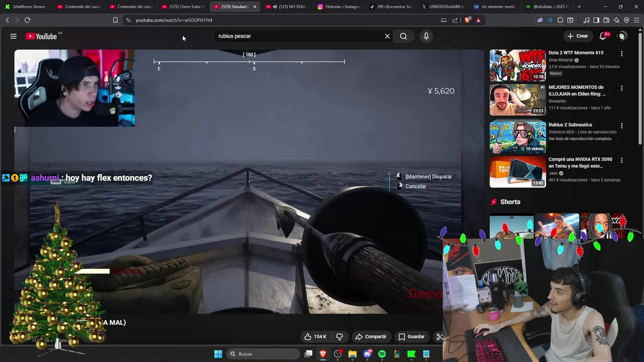Screen dimensions: 644x362
Task: Save video with Guardar button
Action: tap(412, 337)
